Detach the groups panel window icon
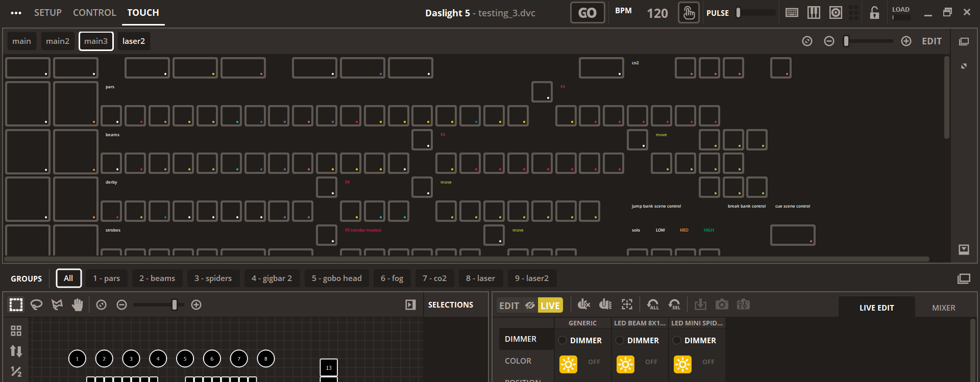 [964, 278]
